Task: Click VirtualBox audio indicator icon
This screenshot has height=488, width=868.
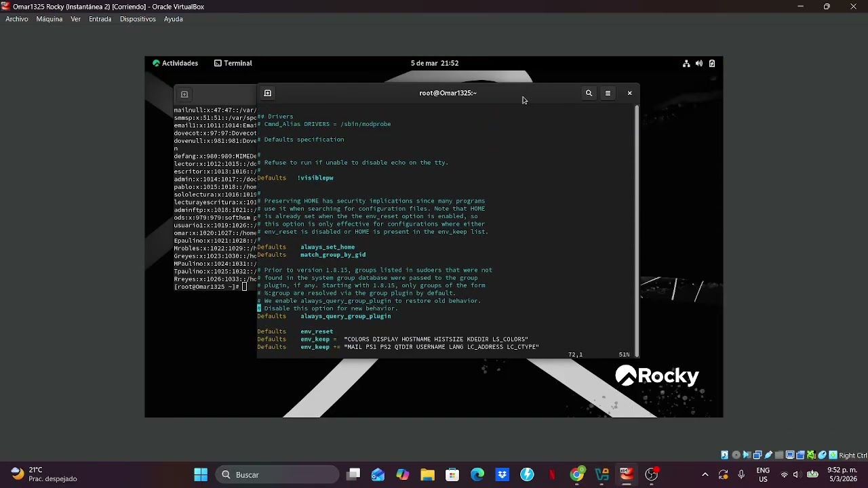Action: click(747, 455)
